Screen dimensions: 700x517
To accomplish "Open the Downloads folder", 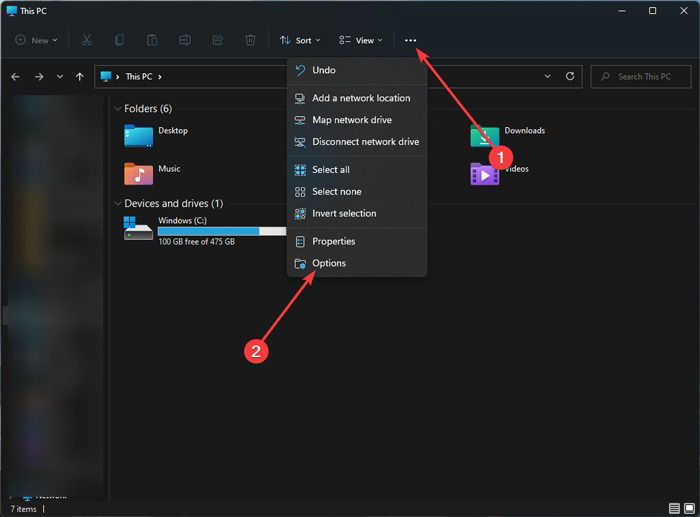I will click(507, 136).
